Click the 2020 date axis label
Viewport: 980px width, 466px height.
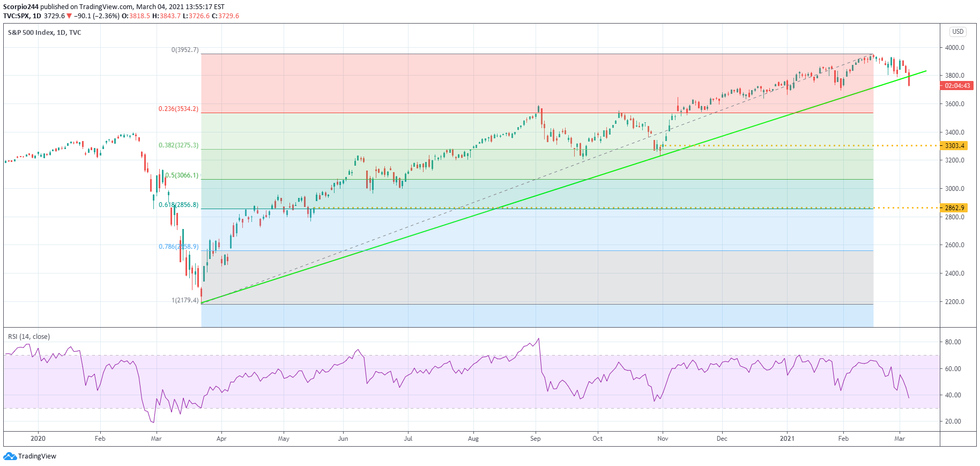(x=38, y=439)
